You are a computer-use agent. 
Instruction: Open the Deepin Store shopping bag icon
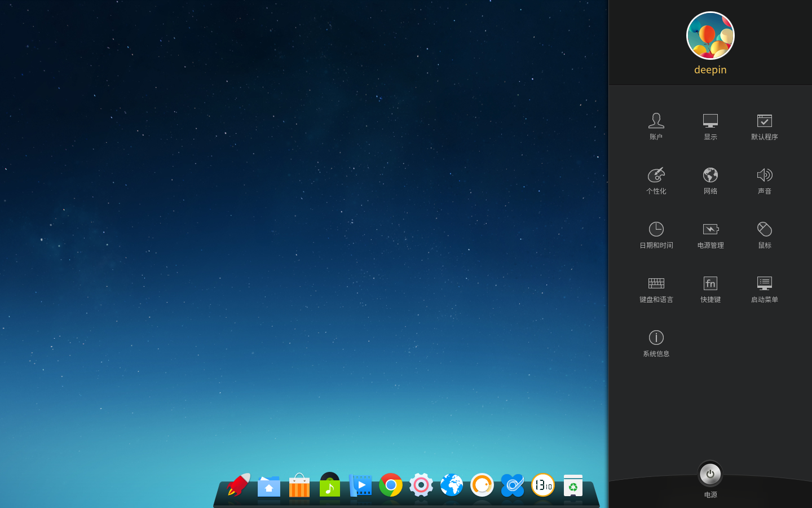click(299, 485)
